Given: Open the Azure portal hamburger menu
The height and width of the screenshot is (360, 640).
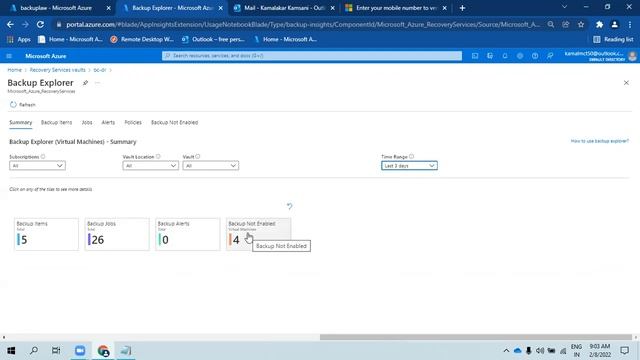Looking at the screenshot, I should [x=9, y=56].
